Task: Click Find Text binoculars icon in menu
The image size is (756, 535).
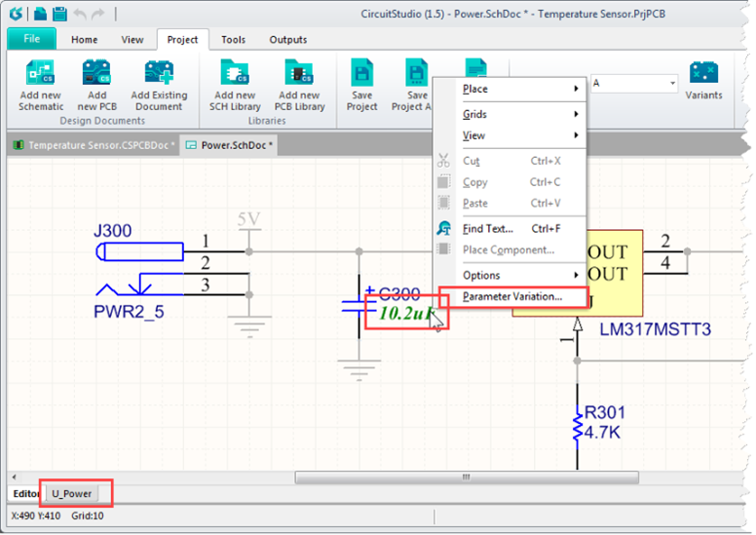Action: 444,229
